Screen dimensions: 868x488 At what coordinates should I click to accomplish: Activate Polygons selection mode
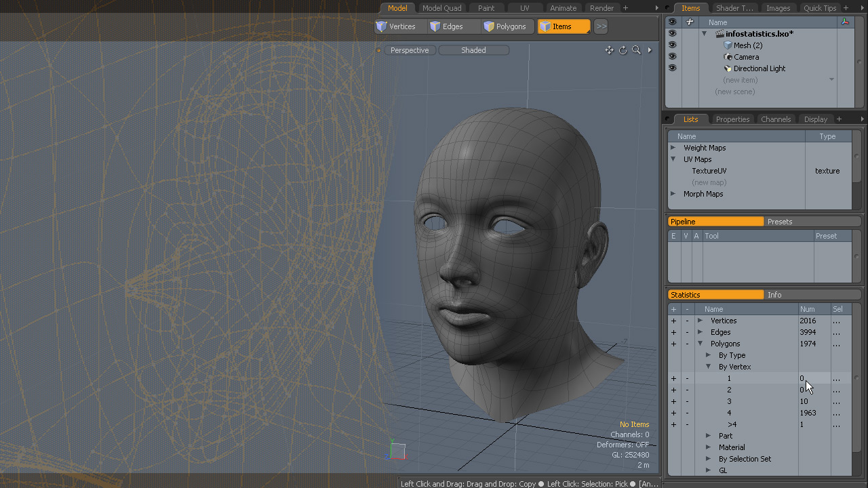click(x=504, y=26)
